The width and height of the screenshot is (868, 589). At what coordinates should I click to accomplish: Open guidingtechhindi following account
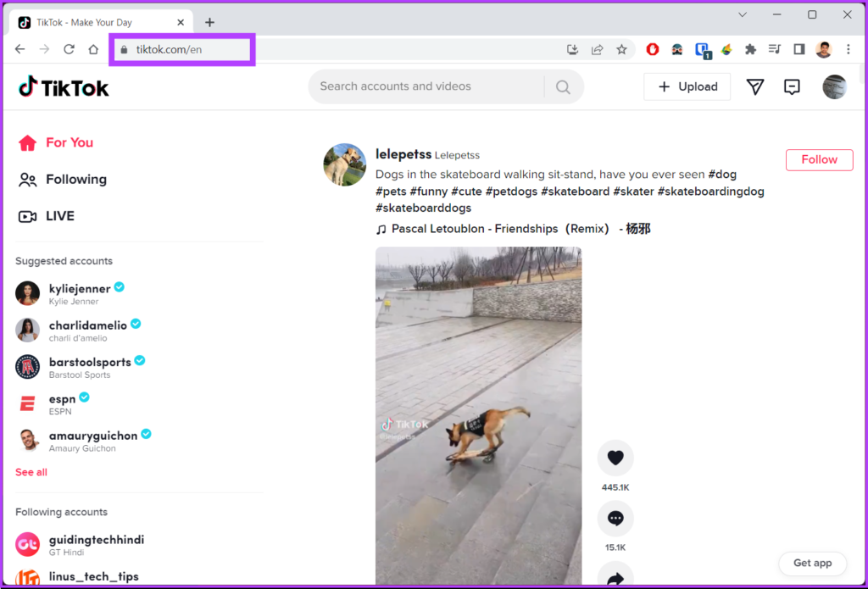(x=81, y=545)
